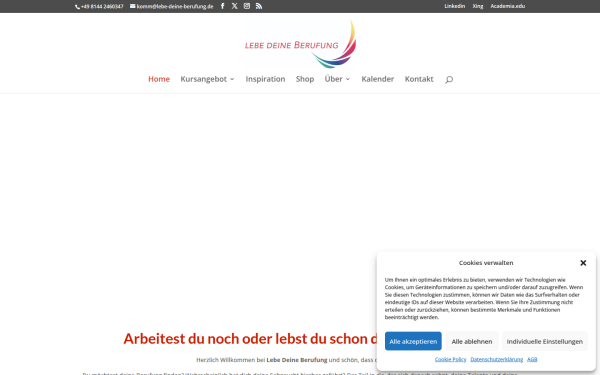Expand the Über dropdown menu
Screen dimensions: 600x375
(337, 79)
